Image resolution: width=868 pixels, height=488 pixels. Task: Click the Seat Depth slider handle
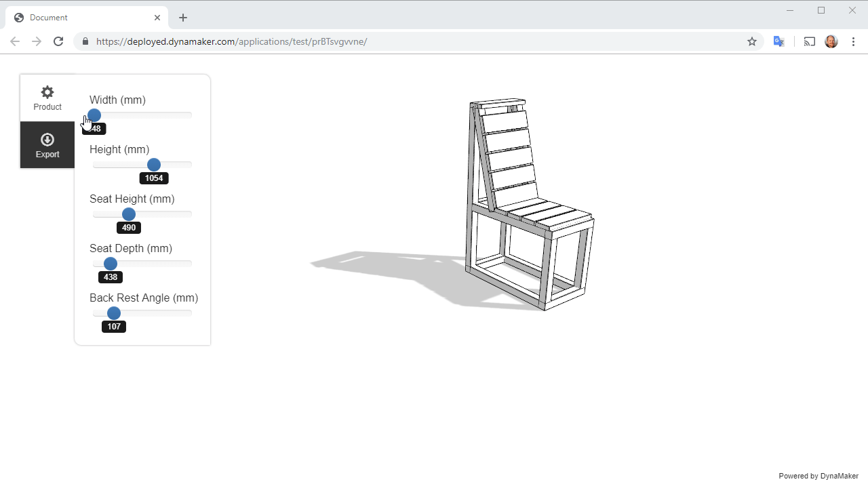point(111,264)
